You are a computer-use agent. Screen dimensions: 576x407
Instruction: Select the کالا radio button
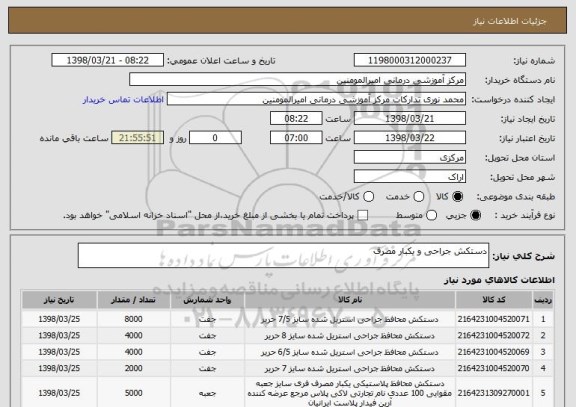457,197
